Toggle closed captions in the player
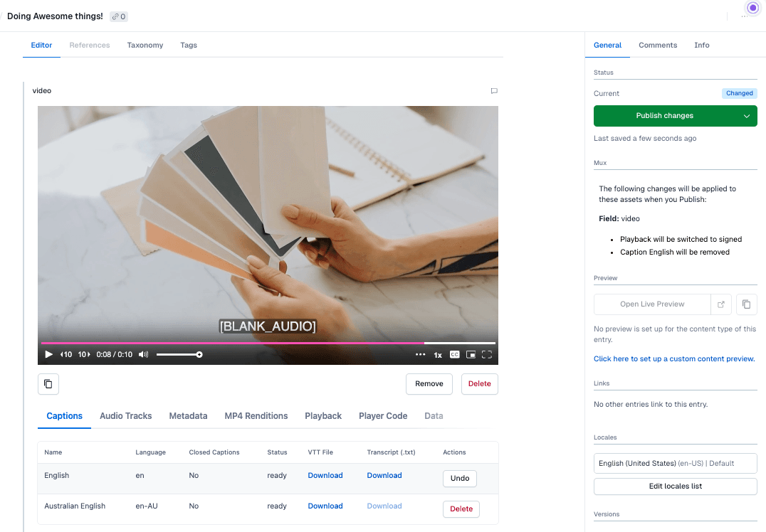The width and height of the screenshot is (766, 532). point(454,354)
